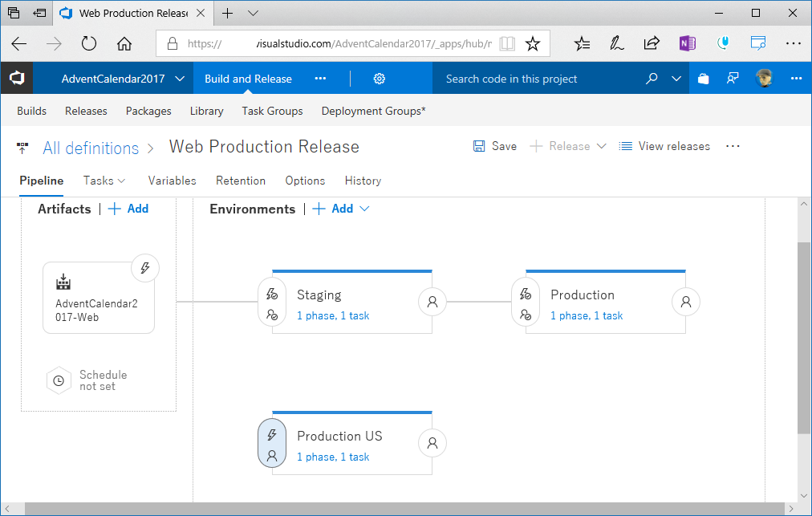Click the All definitions link

click(x=91, y=148)
